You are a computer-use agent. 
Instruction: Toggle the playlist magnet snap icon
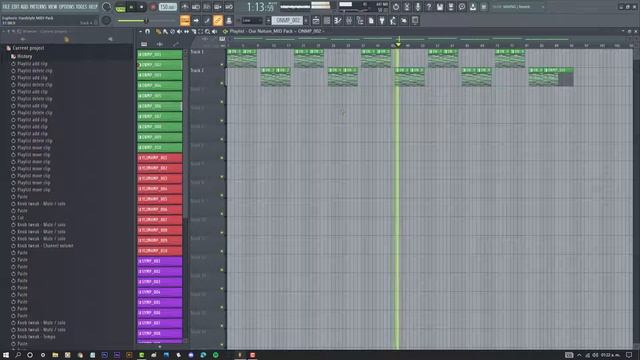coord(147,31)
